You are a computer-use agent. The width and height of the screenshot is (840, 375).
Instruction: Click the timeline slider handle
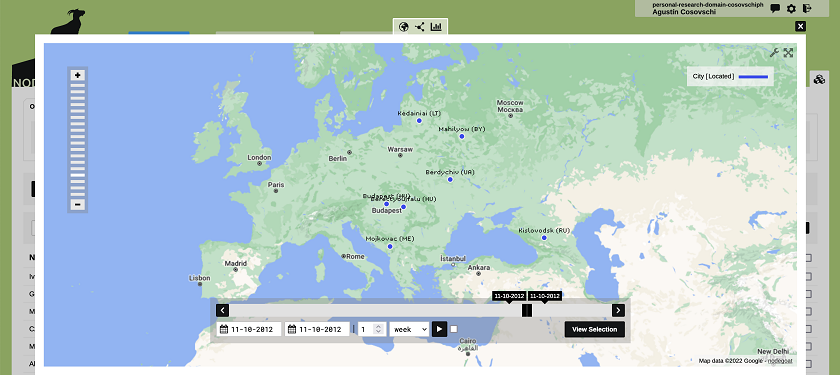(527, 310)
